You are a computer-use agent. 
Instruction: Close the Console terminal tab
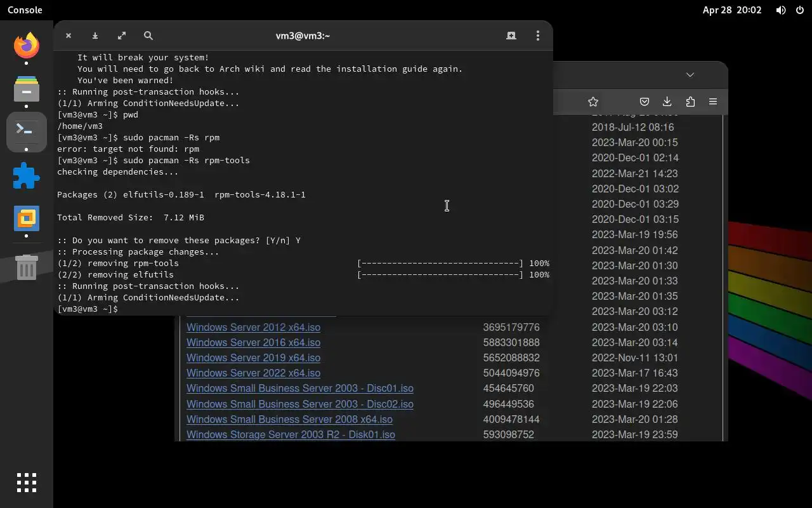(69, 36)
